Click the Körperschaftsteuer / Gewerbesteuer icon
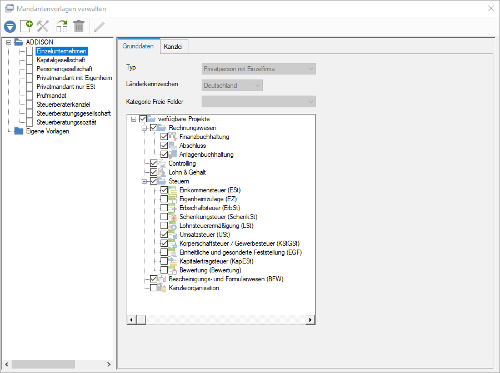Viewport: 500px width, 373px height. coord(172,244)
